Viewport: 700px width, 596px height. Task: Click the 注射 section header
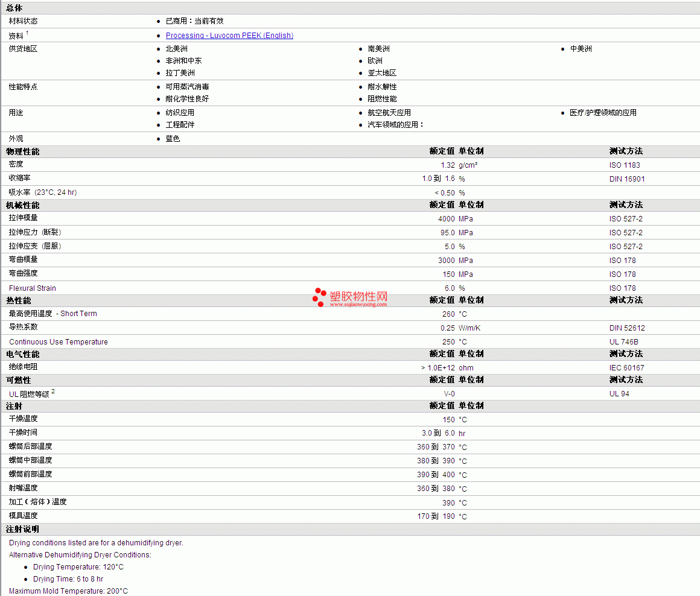coord(14,407)
